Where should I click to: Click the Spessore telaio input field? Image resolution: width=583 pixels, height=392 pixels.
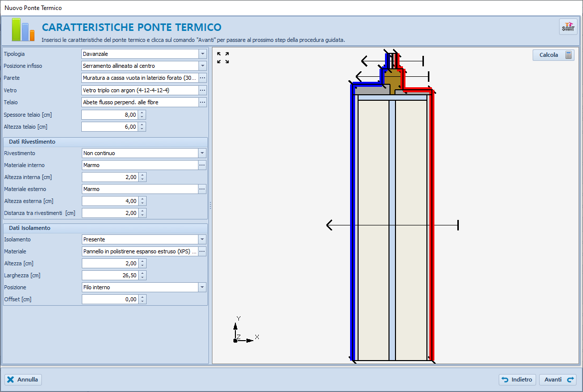click(109, 115)
